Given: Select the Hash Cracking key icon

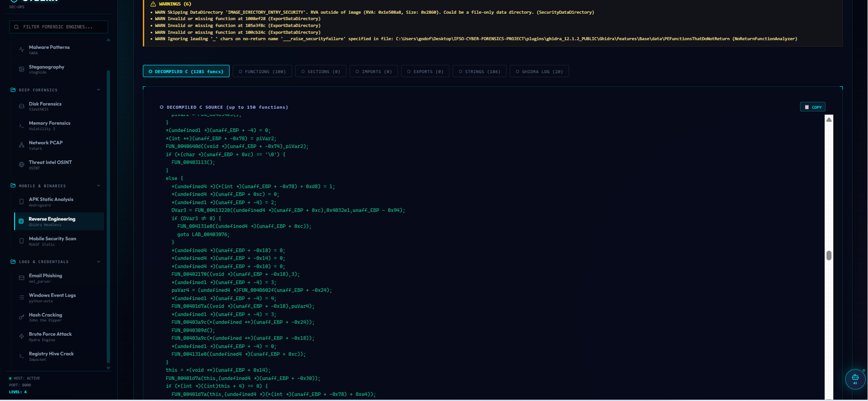Looking at the screenshot, I should 21,317.
